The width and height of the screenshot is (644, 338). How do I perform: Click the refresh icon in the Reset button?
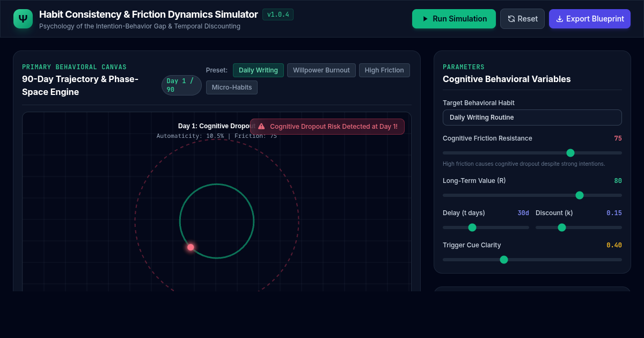(x=511, y=19)
